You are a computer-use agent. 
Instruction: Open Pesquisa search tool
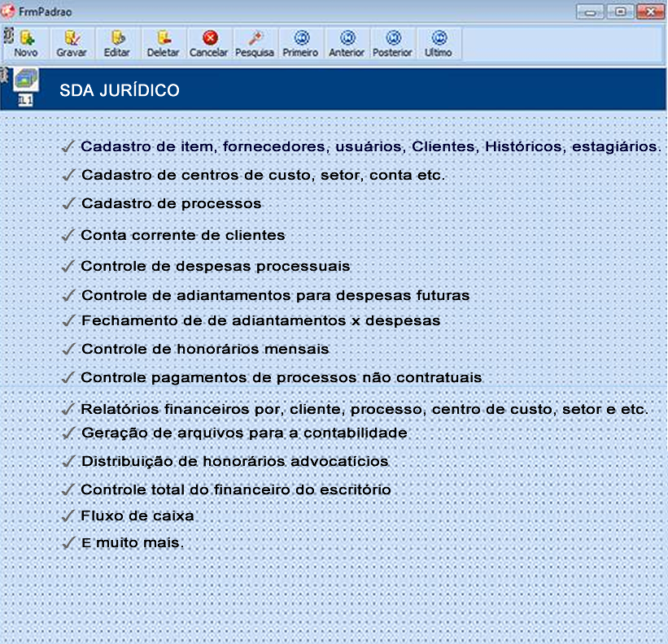coord(255,44)
